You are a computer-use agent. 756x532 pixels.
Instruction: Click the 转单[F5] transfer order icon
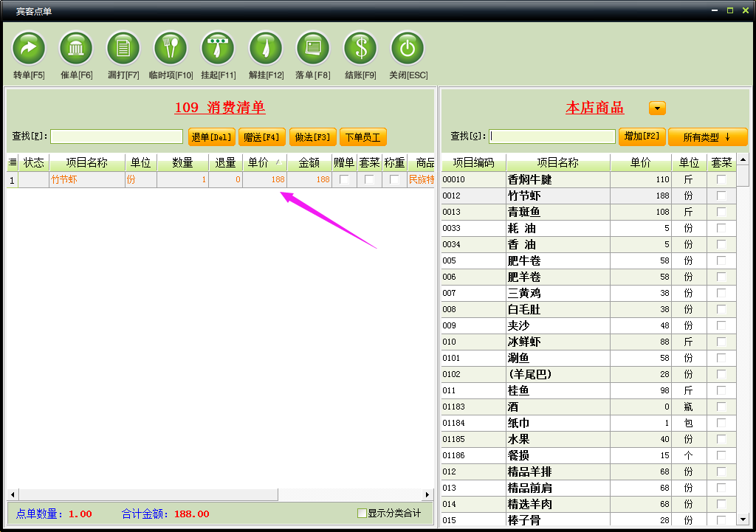(x=29, y=48)
